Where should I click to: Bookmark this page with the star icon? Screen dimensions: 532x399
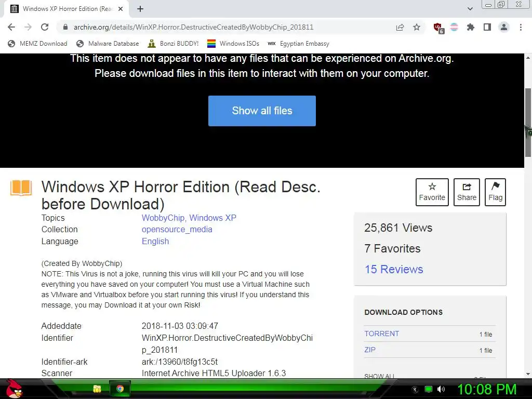pyautogui.click(x=417, y=27)
